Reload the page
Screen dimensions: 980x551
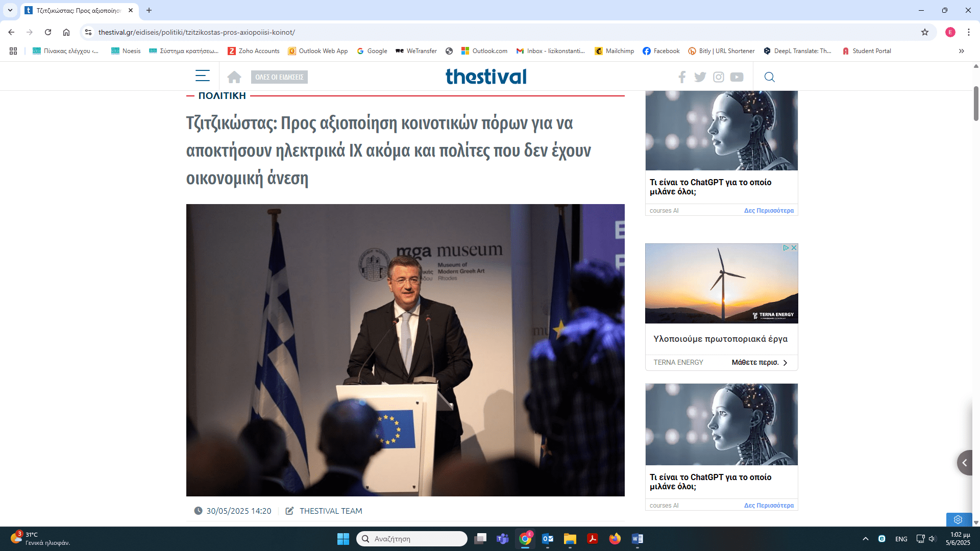[x=48, y=32]
